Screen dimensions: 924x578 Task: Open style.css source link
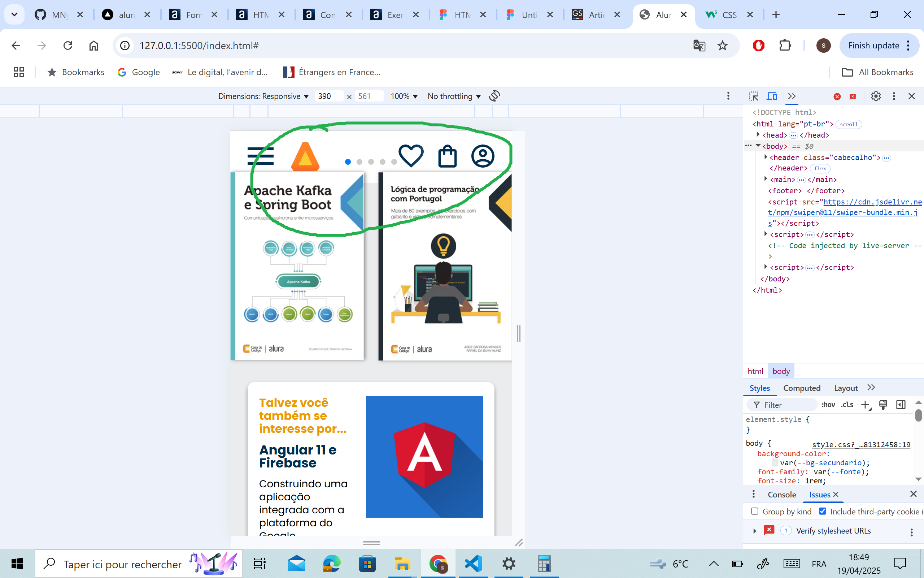coord(861,445)
